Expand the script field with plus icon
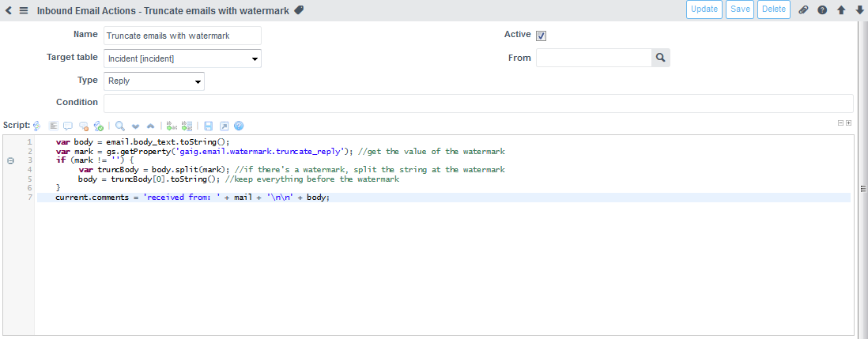 (848, 123)
